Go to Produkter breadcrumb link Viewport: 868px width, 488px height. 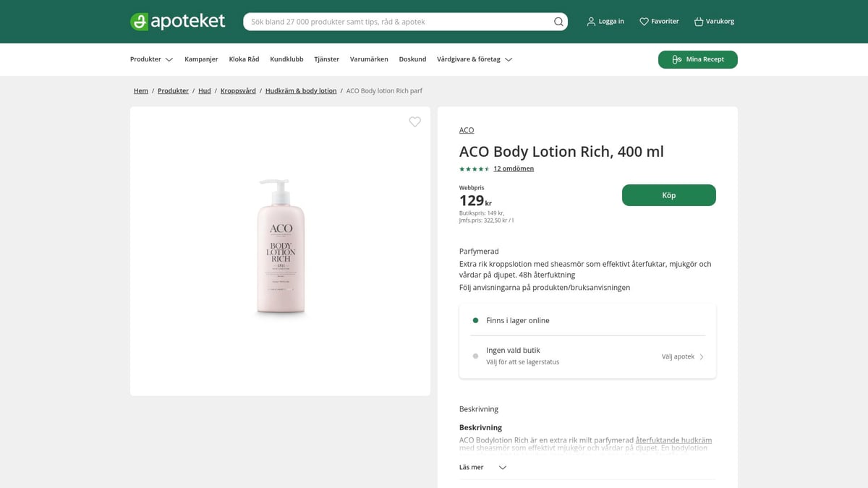173,91
